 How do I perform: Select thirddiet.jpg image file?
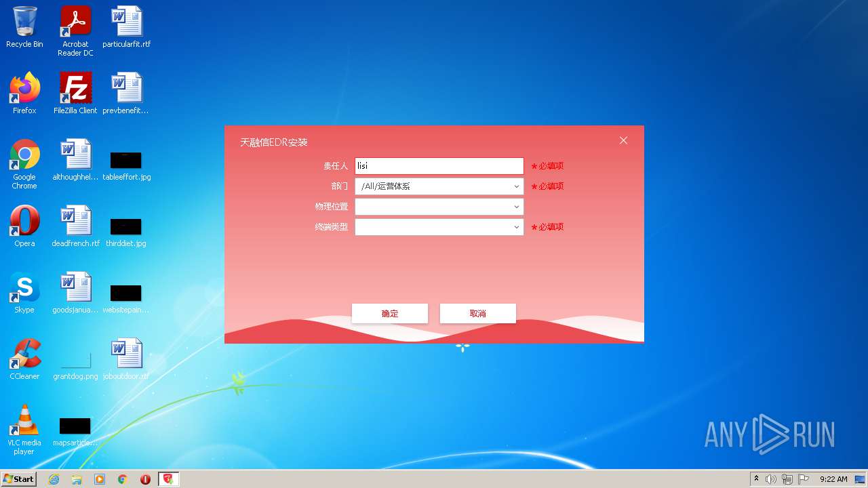[x=126, y=232]
